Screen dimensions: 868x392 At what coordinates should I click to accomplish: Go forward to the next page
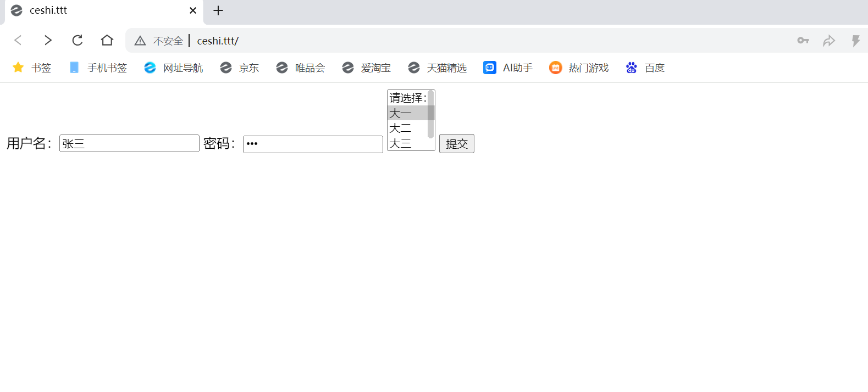pos(48,40)
